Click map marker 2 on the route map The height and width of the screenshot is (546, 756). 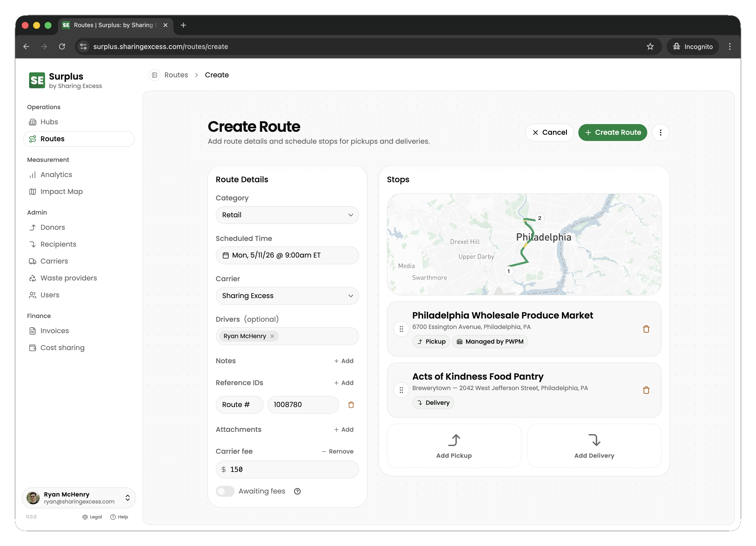click(539, 218)
